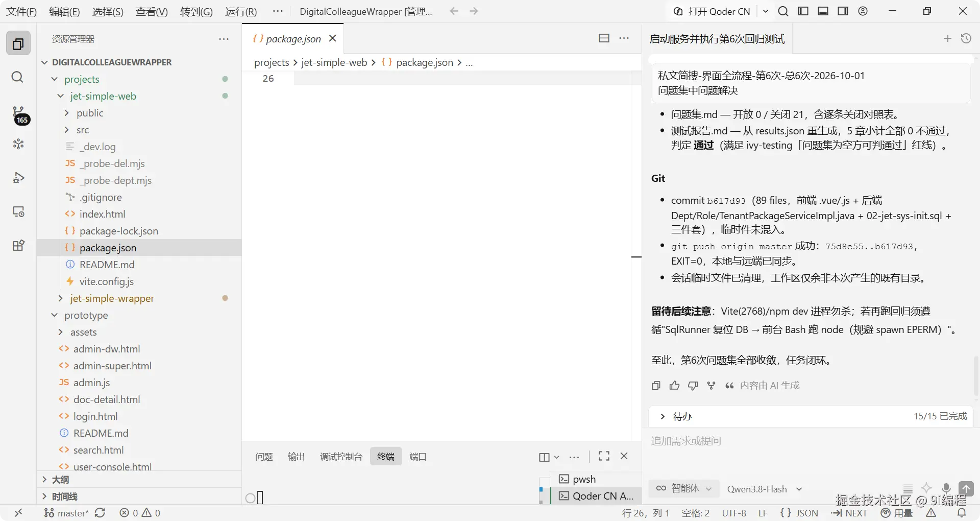This screenshot has height=521, width=980.
Task: Send message with up arrow button
Action: pos(966,488)
